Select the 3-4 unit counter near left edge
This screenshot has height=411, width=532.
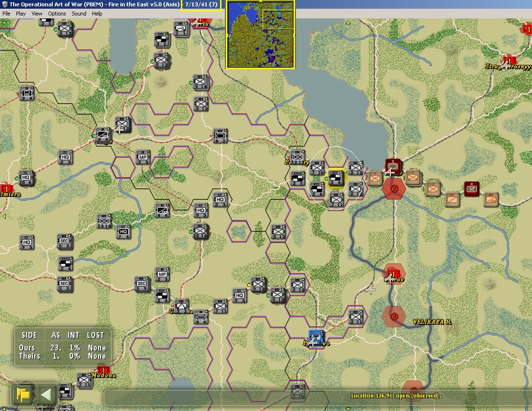(27, 93)
